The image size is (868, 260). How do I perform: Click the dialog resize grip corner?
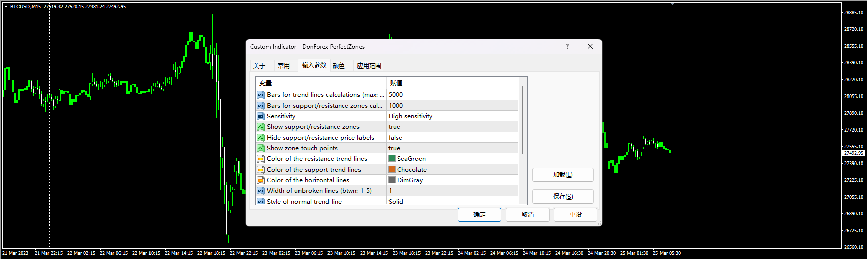598,223
